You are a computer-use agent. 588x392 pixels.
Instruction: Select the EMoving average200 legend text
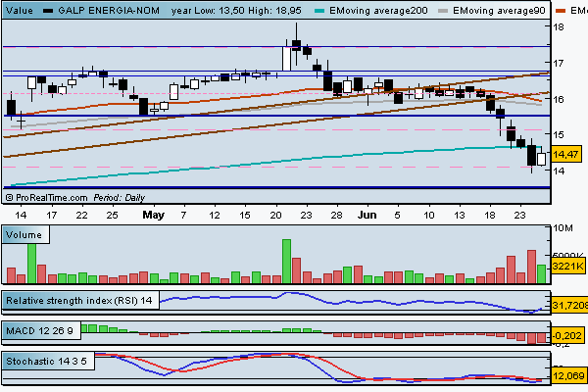[378, 11]
